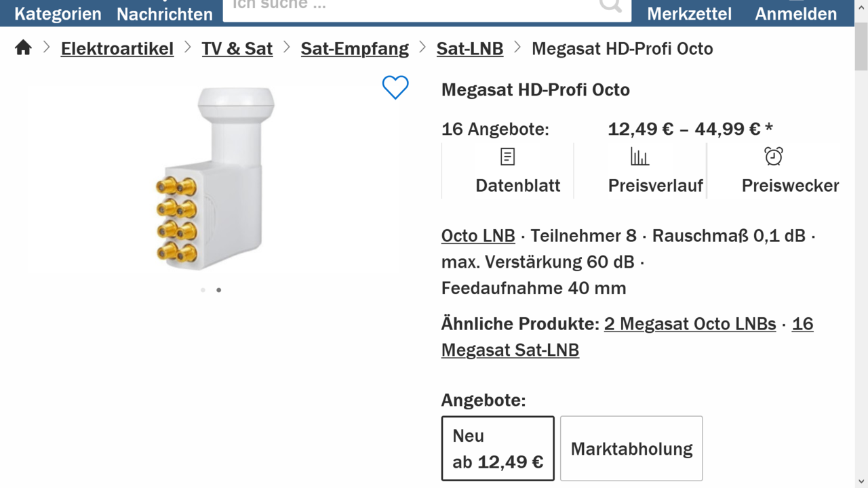
Task: Set a Preiswecker using the alarm clock icon
Action: click(773, 156)
